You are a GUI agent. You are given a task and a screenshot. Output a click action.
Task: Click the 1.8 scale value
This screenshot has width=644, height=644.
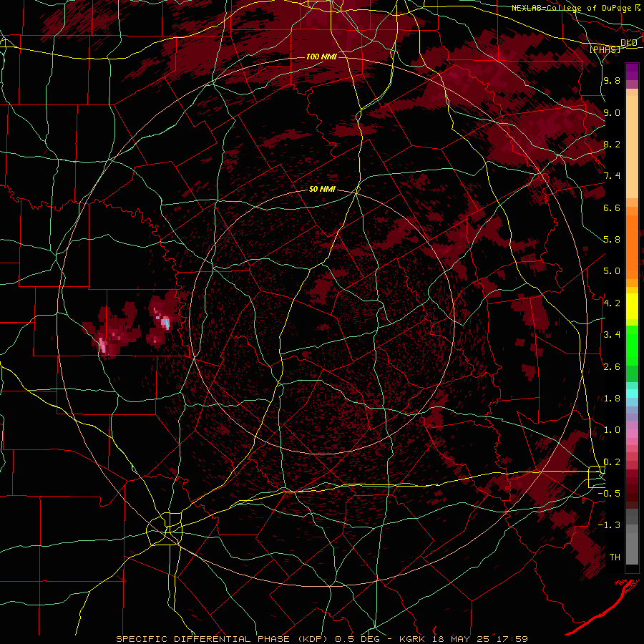612,399
